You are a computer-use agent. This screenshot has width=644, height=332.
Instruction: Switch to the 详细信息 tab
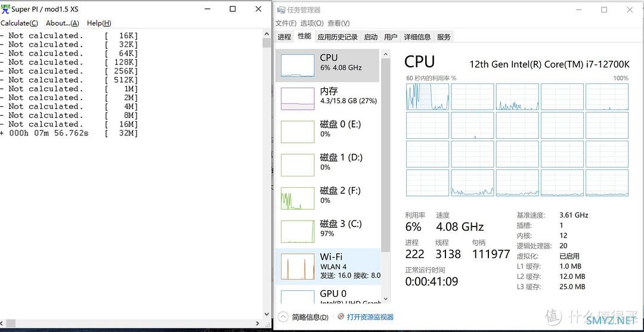tap(417, 37)
